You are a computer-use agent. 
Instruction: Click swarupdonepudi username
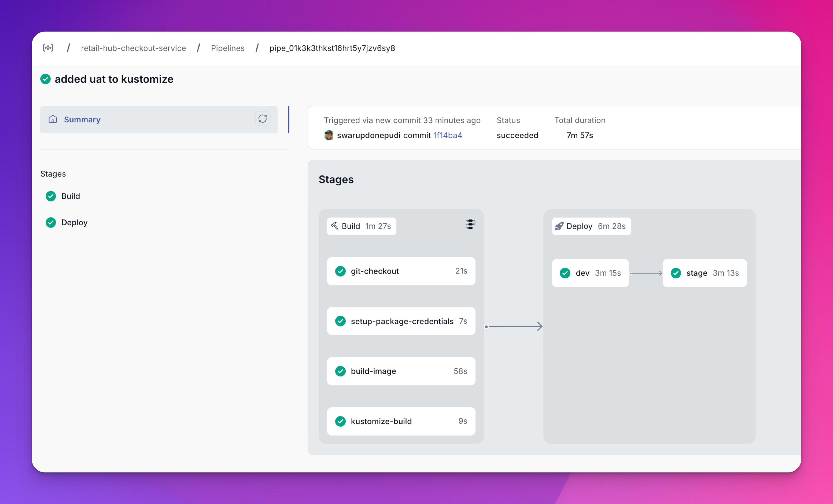369,135
